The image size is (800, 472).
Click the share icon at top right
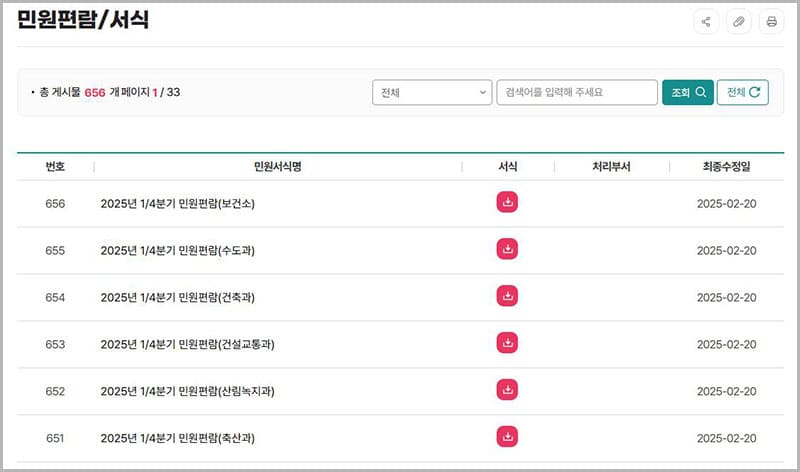click(x=706, y=22)
